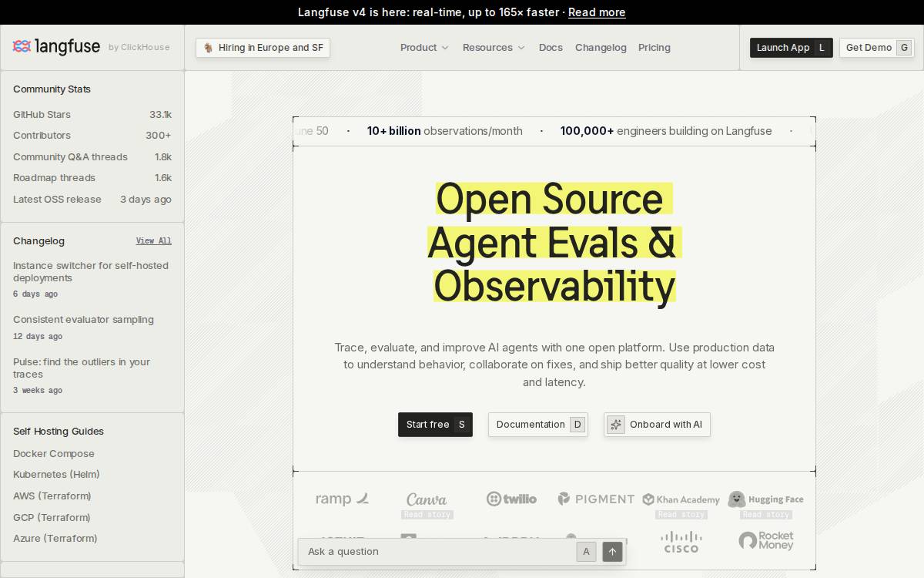Click Read story under Canva
The height and width of the screenshot is (578, 924).
(427, 515)
